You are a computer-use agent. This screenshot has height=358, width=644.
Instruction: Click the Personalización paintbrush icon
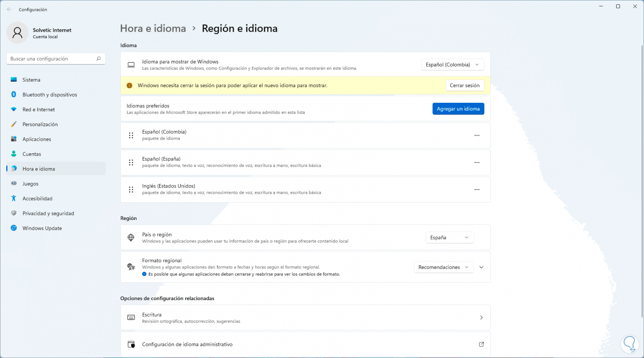coord(14,124)
